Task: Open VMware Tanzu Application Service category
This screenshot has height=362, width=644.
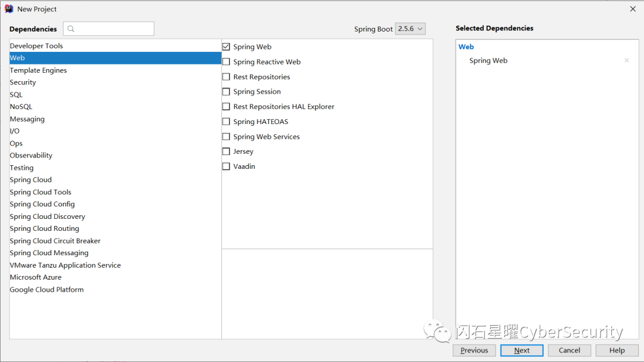Action: point(116,265)
